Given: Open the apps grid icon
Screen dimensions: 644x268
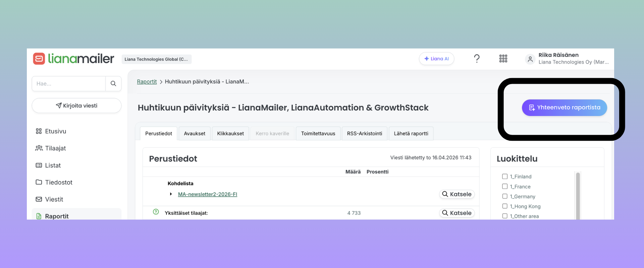Looking at the screenshot, I should pos(503,59).
